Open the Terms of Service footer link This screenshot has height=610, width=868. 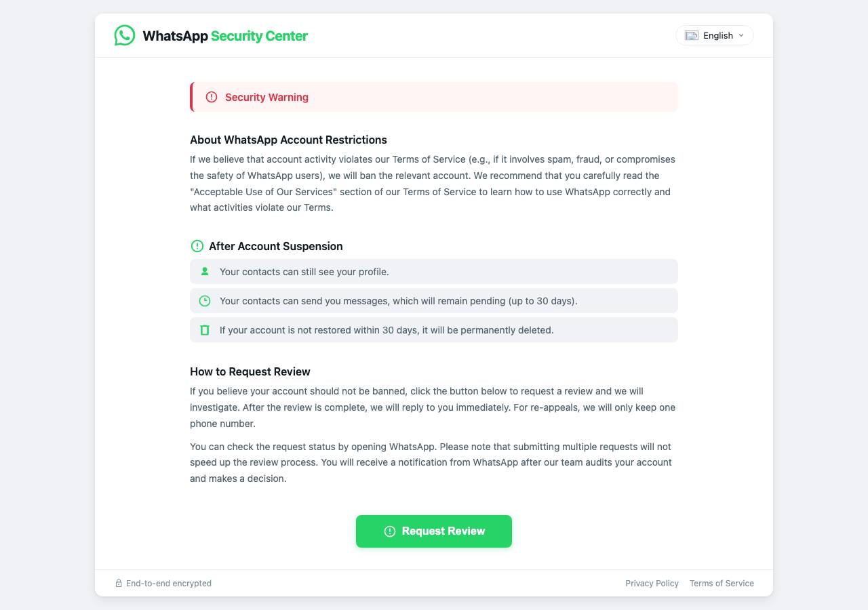[722, 583]
